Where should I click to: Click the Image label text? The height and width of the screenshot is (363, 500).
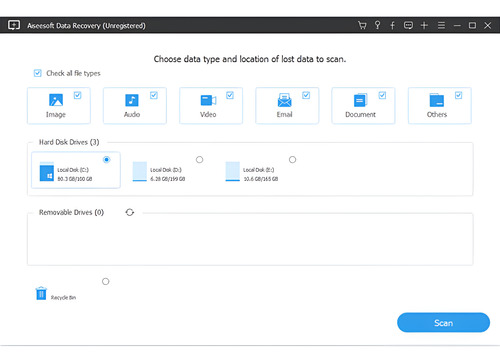[56, 115]
